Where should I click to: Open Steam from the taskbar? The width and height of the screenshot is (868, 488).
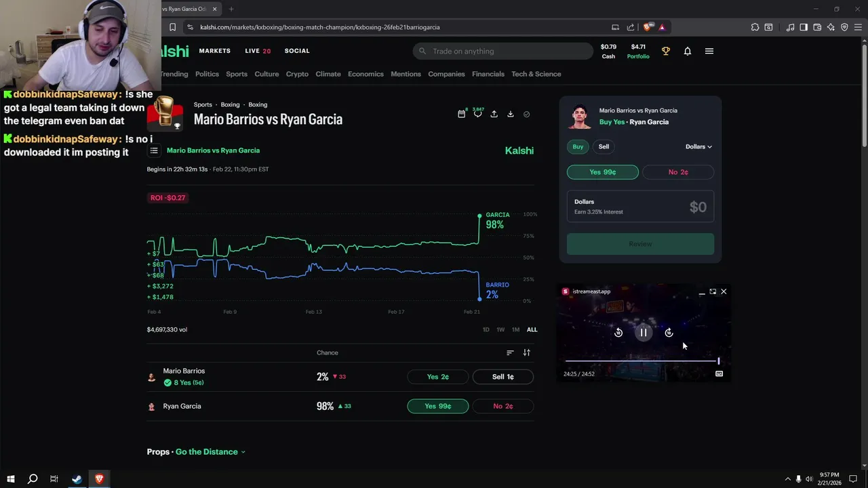[x=77, y=479]
